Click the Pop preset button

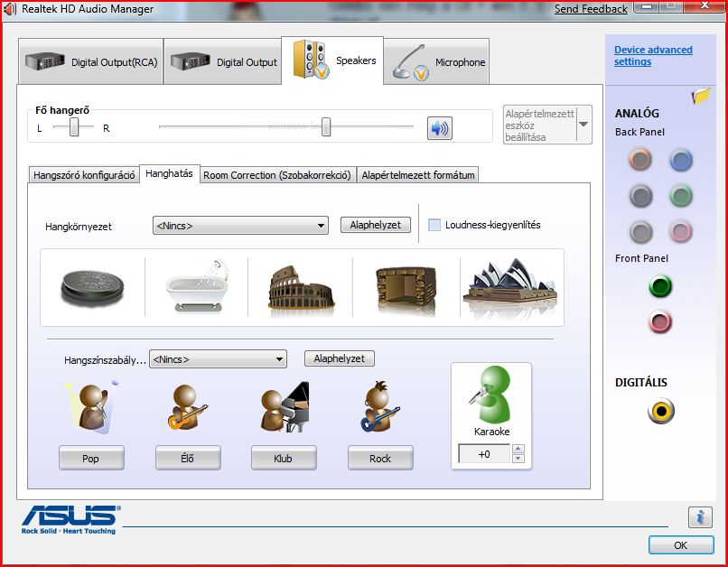pyautogui.click(x=91, y=458)
